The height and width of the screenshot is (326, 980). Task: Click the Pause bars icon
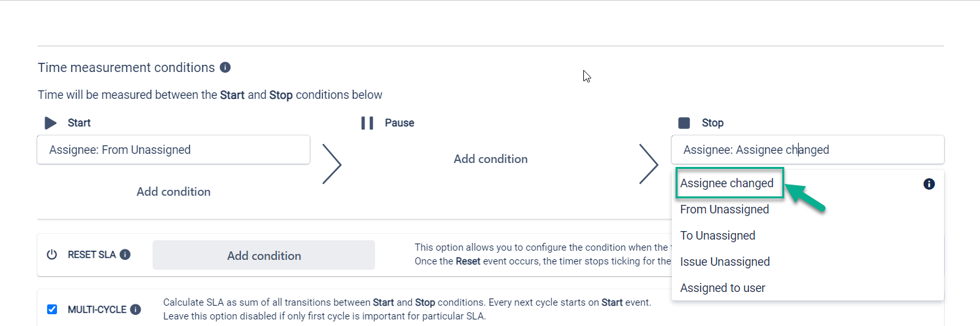367,123
